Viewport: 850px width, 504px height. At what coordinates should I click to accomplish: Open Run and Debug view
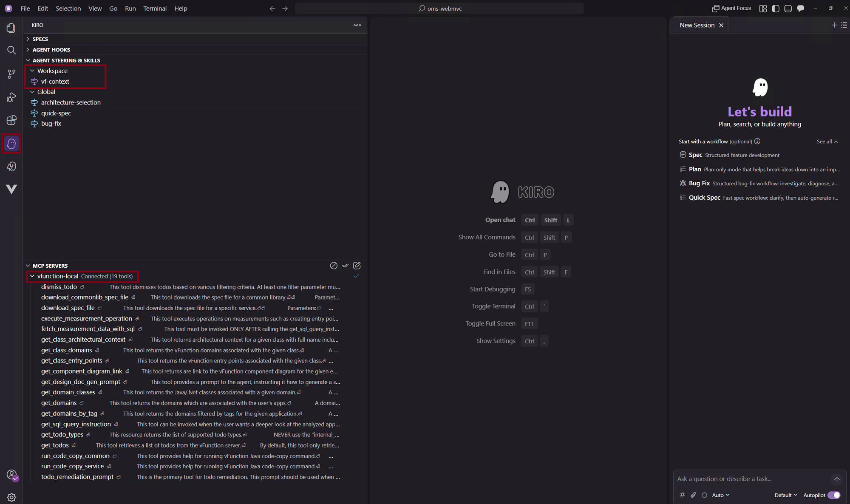(11, 97)
